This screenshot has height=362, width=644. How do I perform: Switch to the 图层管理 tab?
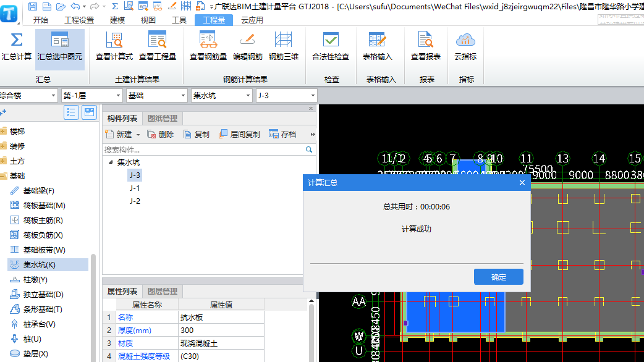(163, 292)
